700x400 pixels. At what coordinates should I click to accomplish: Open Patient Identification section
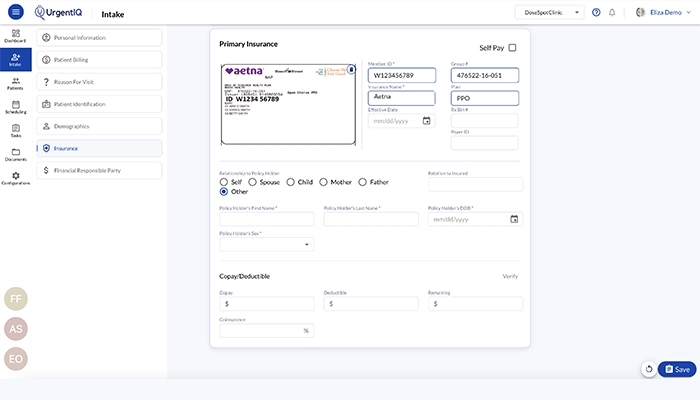coord(99,104)
